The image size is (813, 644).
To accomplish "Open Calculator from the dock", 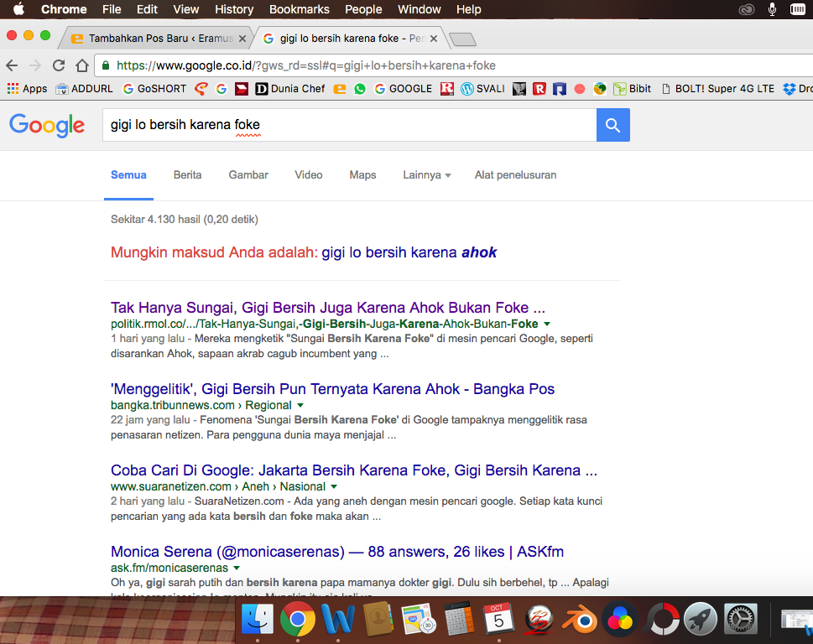I will point(459,619).
